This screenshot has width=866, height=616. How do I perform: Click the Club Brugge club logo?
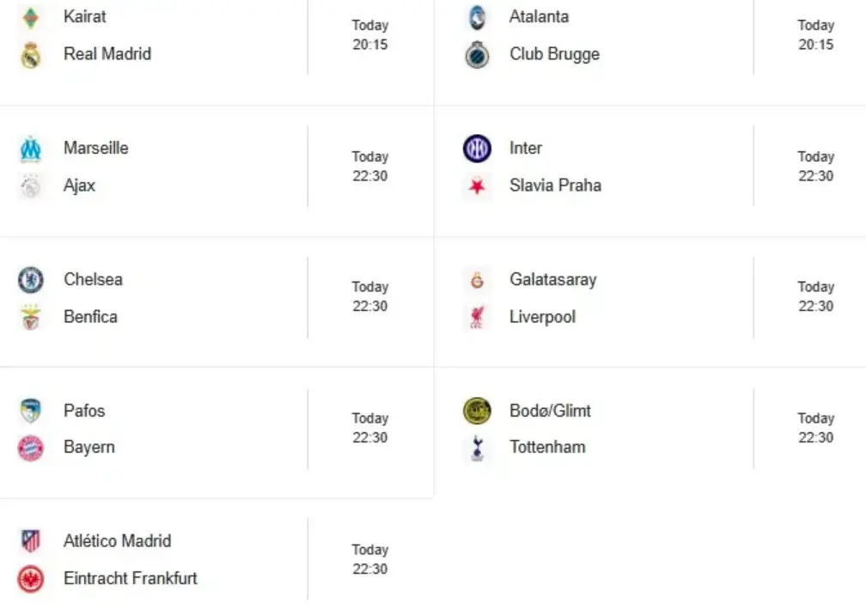477,55
